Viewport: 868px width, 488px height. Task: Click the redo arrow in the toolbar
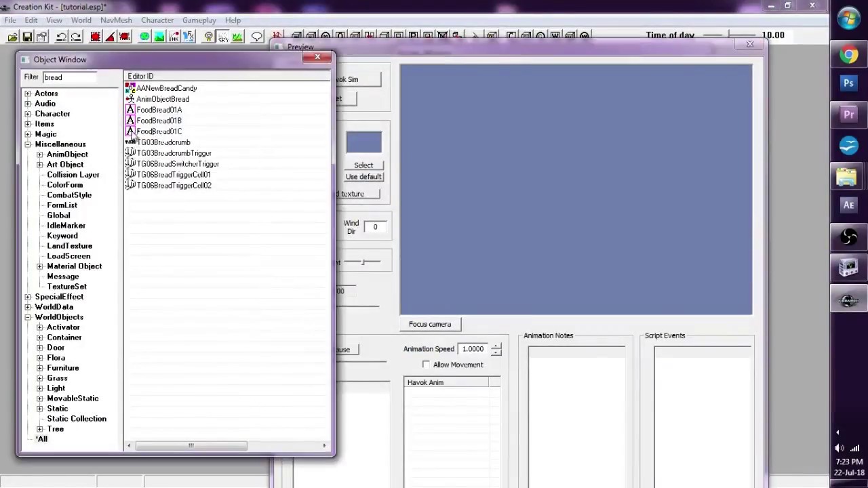point(76,37)
